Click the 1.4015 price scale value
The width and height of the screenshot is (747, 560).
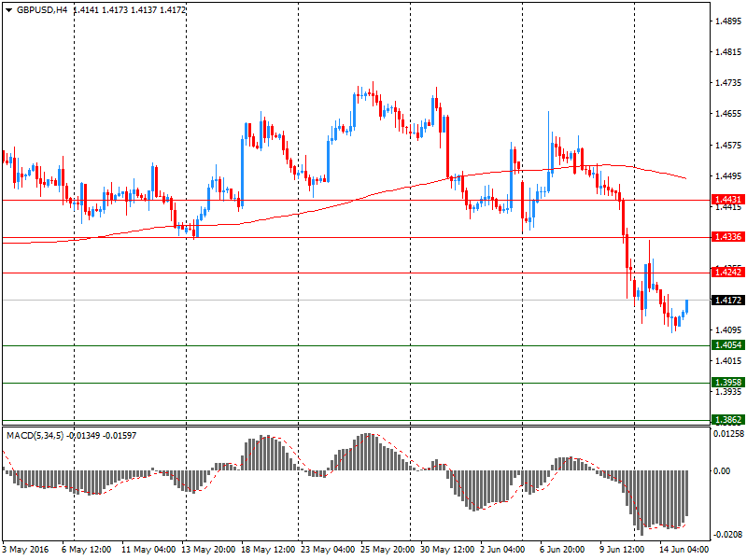pyautogui.click(x=728, y=361)
